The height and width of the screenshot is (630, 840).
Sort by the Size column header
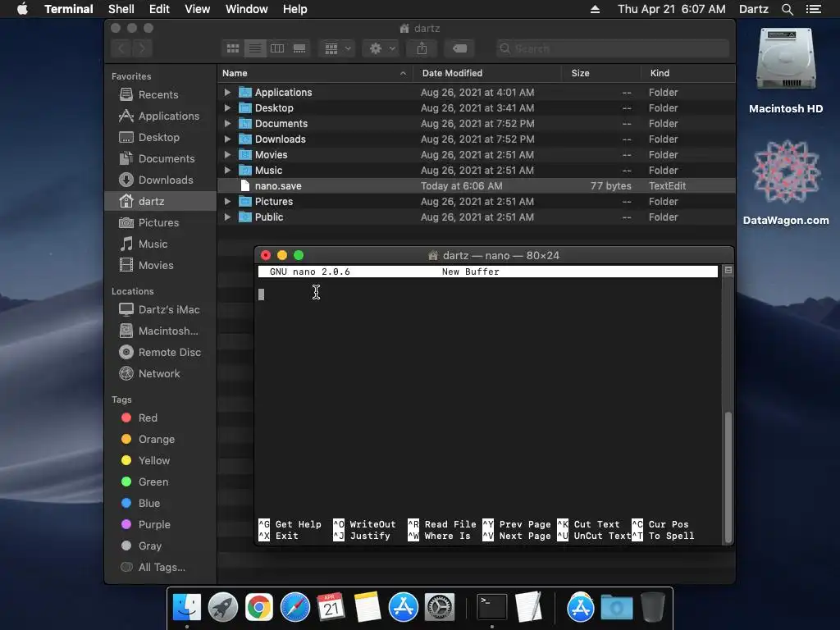pos(601,73)
